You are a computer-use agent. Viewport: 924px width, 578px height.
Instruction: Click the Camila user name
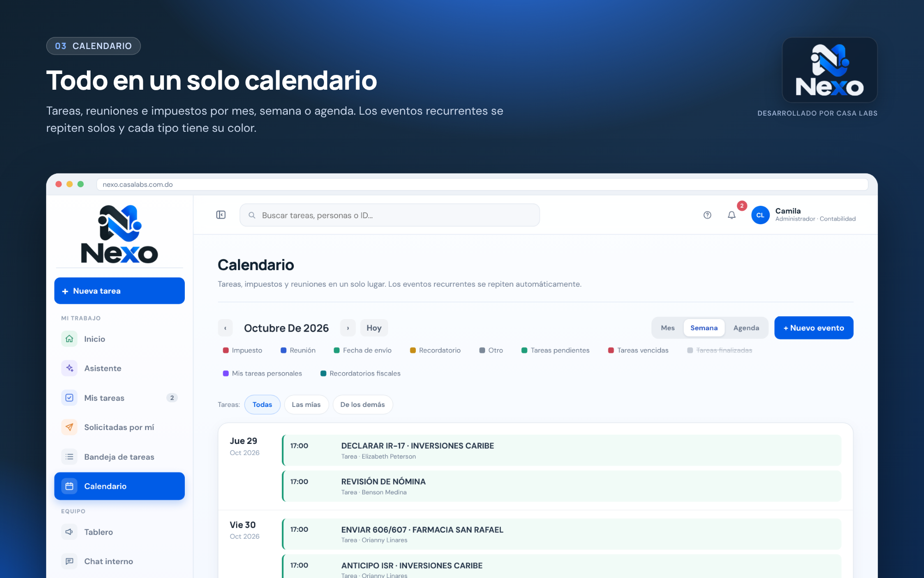tap(788, 211)
